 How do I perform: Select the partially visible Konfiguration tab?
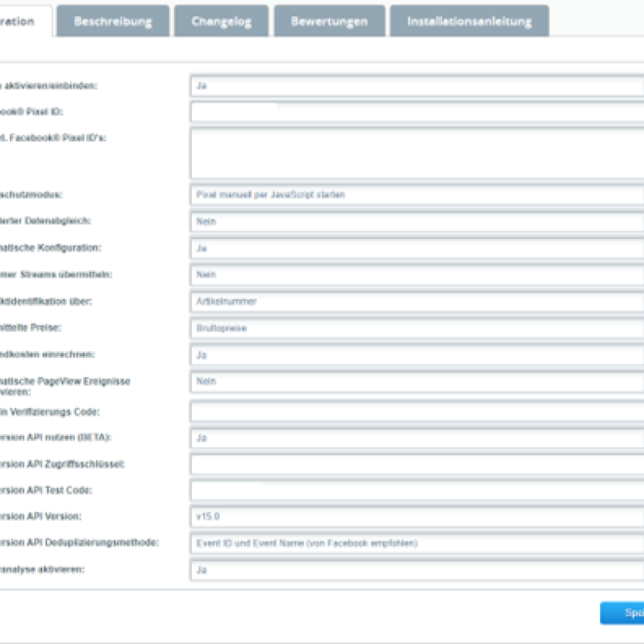tap(25, 21)
